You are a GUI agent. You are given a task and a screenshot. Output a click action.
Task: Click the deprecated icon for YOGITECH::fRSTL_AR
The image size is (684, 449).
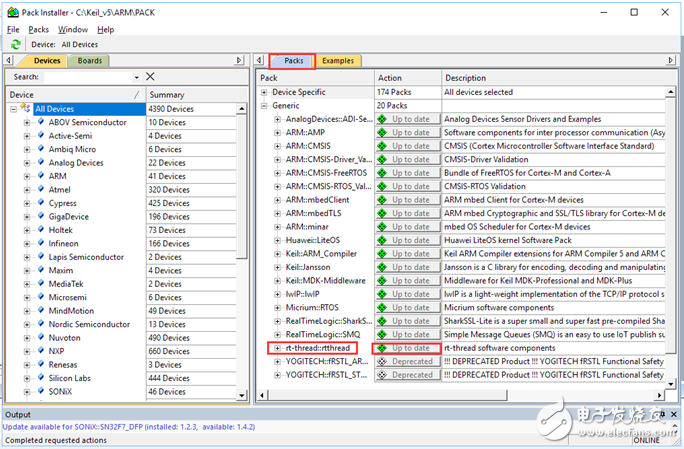[382, 362]
